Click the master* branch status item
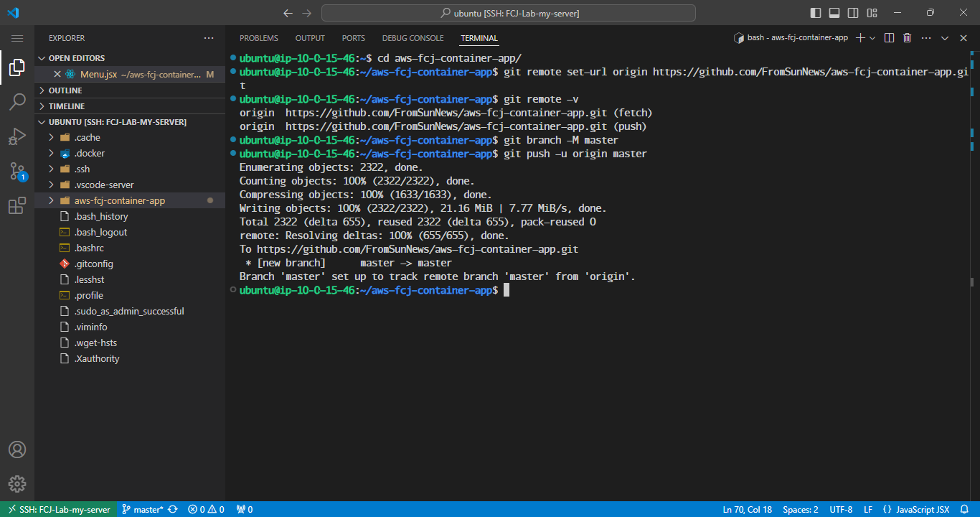Viewport: 980px width, 517px height. 143,509
